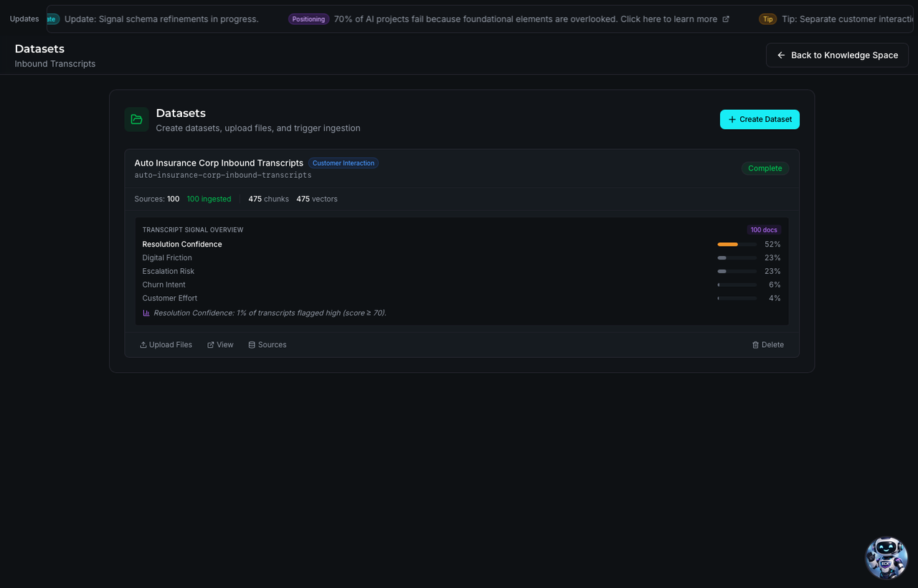Toggle the Customer Interaction tag
Viewport: 918px width, 588px height.
coord(344,163)
